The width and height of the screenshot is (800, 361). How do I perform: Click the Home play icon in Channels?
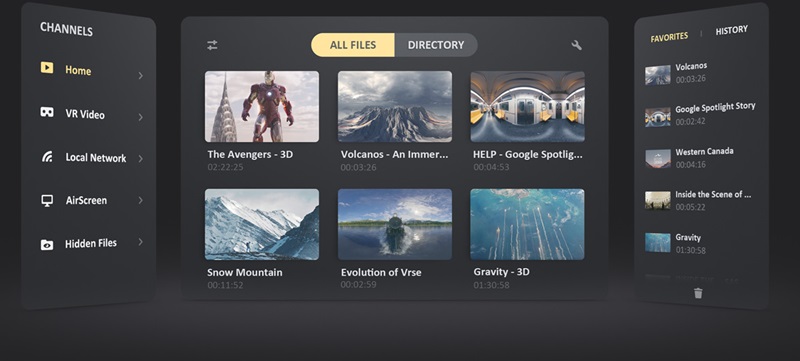coord(47,67)
